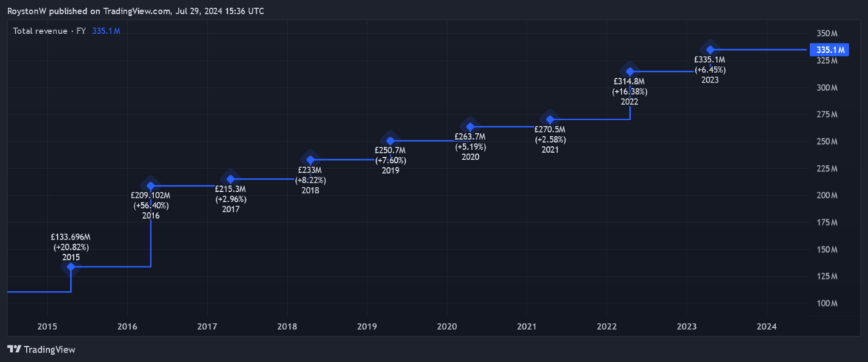Select the 2023 revenue diamond marker
The width and height of the screenshot is (868, 362).
(x=710, y=49)
